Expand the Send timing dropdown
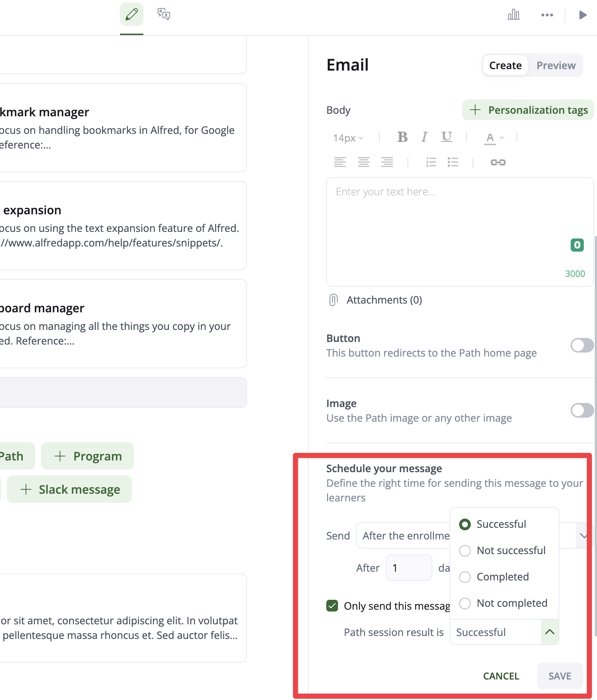 pos(583,536)
